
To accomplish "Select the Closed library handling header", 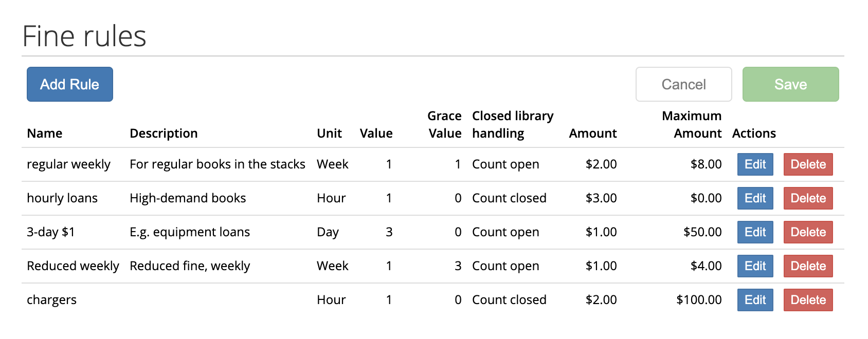I will (513, 125).
